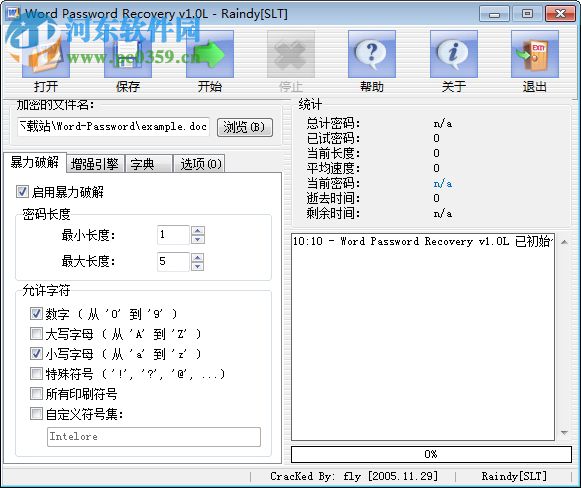Click the encrypted file name field

[113, 127]
